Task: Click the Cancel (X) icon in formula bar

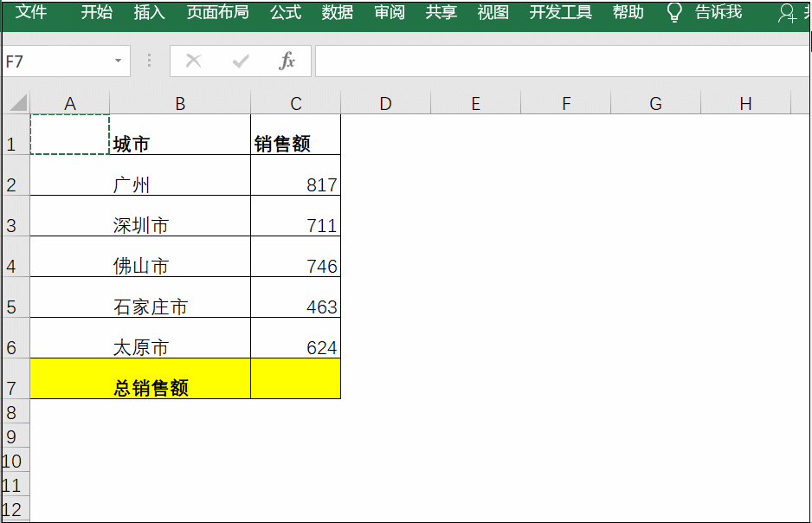Action: tap(194, 61)
